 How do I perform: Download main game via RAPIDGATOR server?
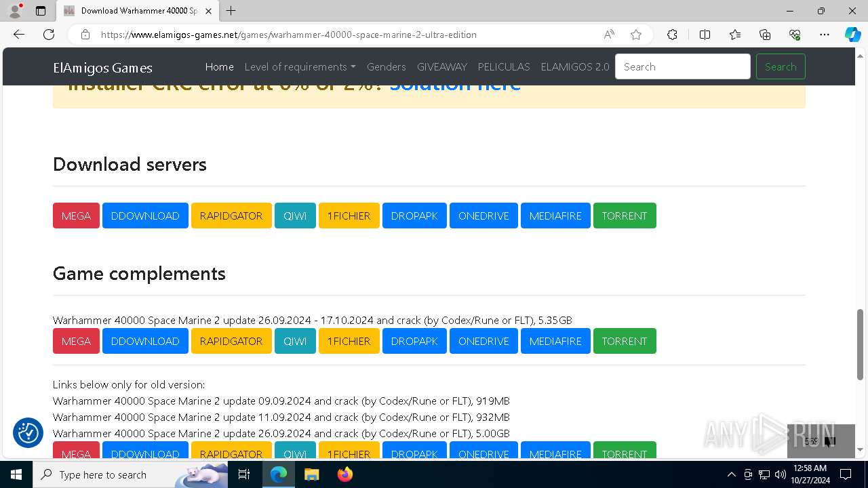tap(231, 216)
